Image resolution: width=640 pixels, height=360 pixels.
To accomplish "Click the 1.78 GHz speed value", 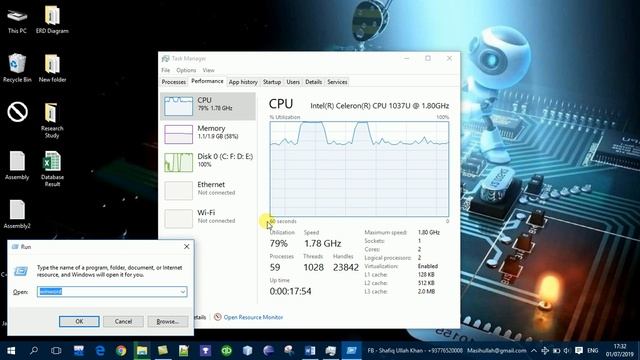I will pyautogui.click(x=322, y=244).
